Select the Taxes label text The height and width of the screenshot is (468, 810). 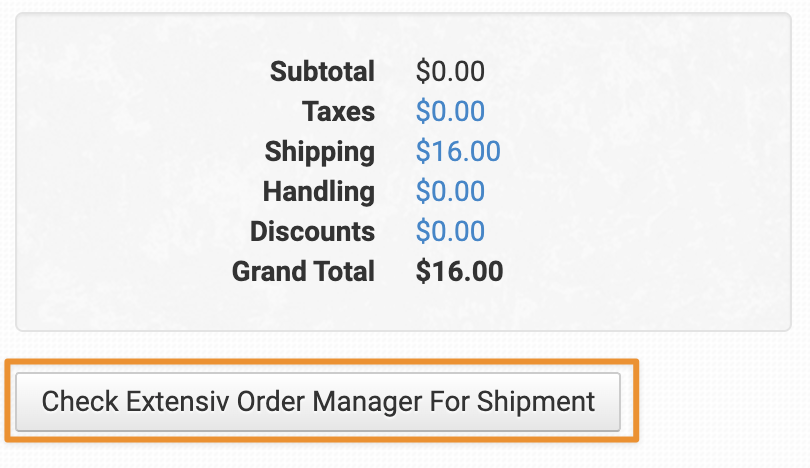tap(338, 112)
